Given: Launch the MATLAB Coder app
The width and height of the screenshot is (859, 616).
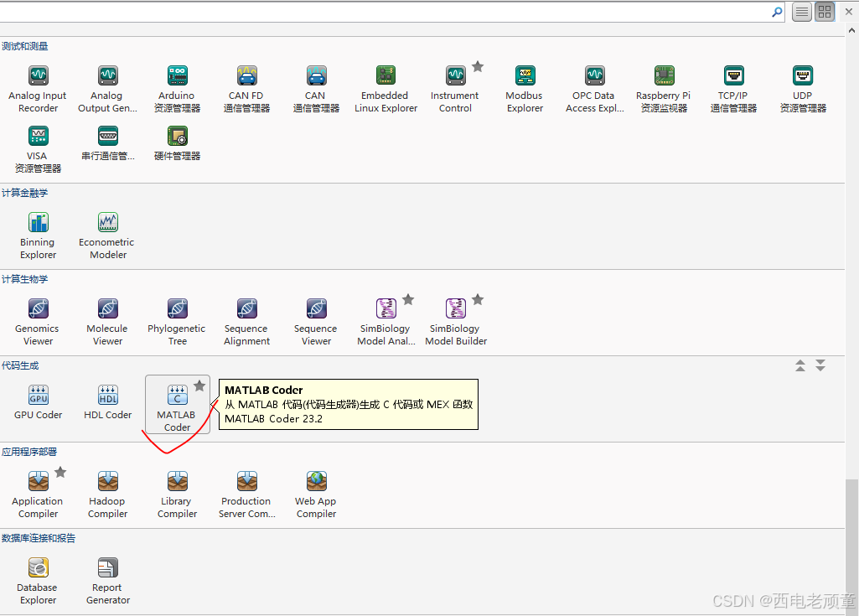Looking at the screenshot, I should point(177,405).
